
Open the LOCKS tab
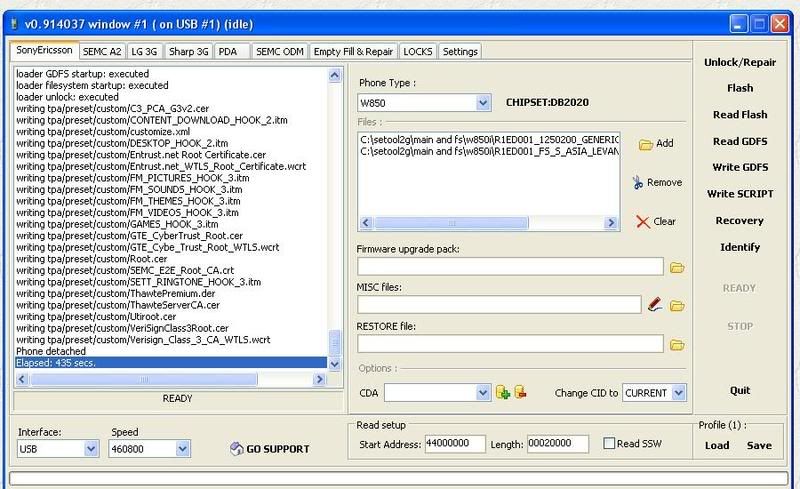[x=418, y=52]
